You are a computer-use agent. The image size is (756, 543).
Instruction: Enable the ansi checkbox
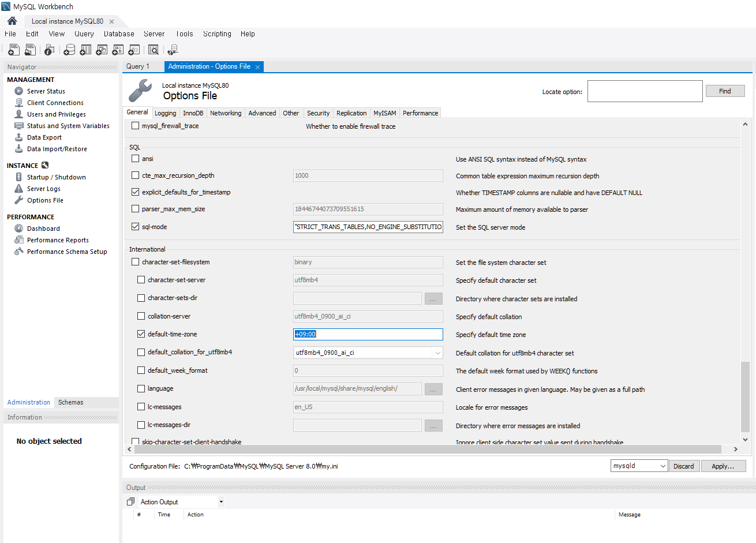(x=136, y=158)
